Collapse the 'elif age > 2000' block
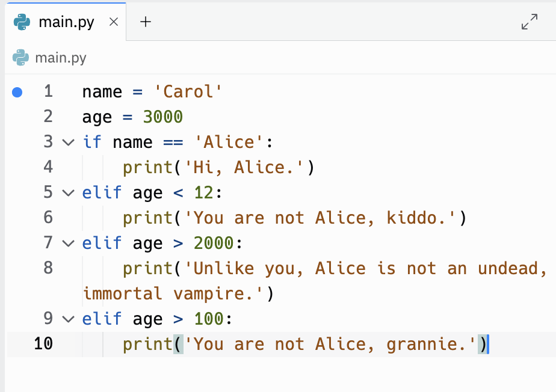The width and height of the screenshot is (556, 392). tap(68, 243)
